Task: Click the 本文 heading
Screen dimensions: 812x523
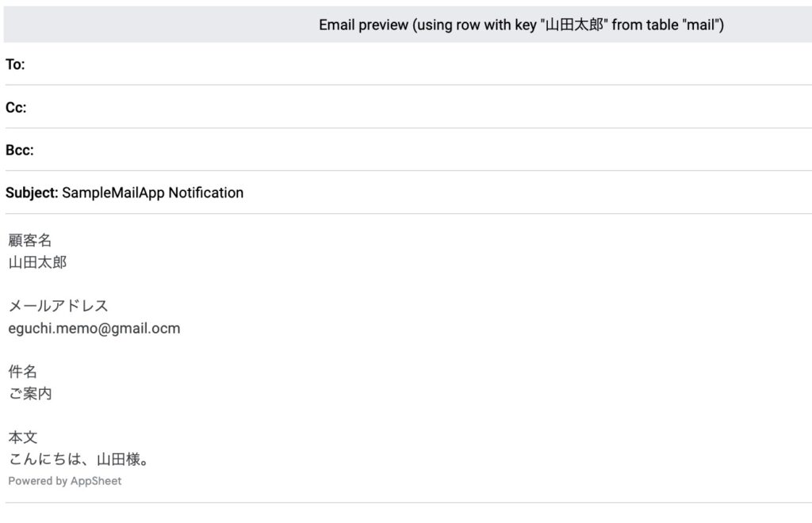Action: pos(23,437)
